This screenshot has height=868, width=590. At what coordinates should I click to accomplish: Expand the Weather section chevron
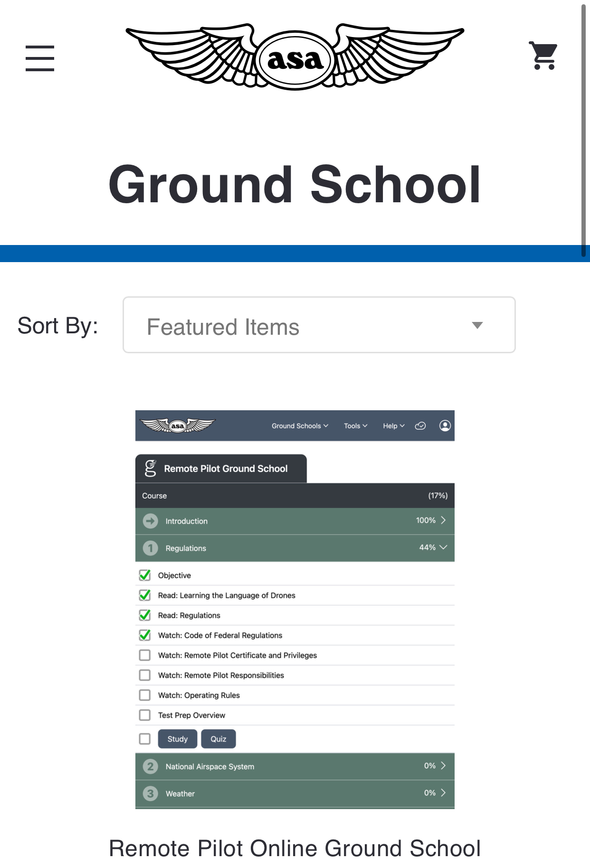(443, 793)
